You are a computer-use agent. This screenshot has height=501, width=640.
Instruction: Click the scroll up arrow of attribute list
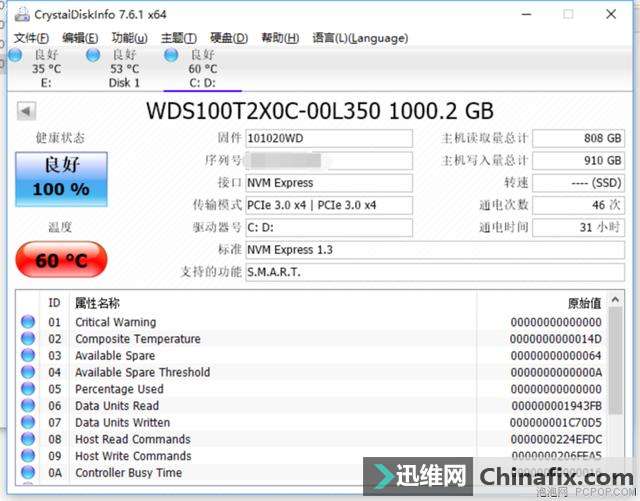pos(615,300)
